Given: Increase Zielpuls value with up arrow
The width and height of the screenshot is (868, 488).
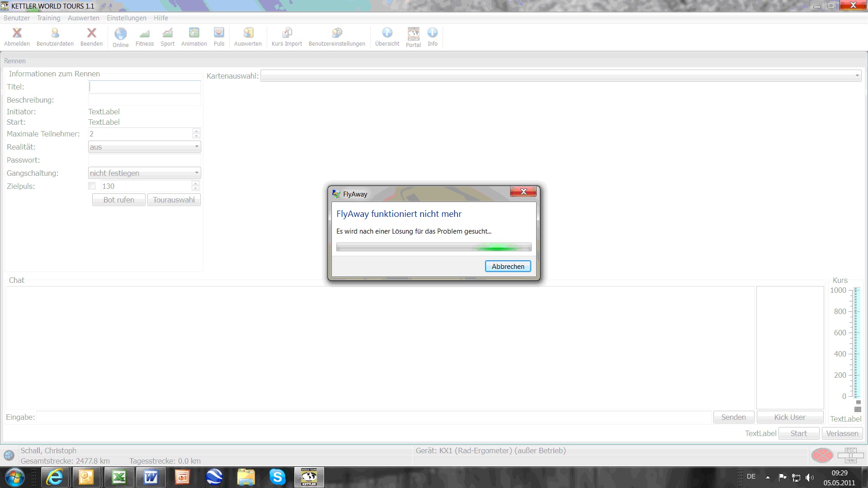Looking at the screenshot, I should [195, 183].
